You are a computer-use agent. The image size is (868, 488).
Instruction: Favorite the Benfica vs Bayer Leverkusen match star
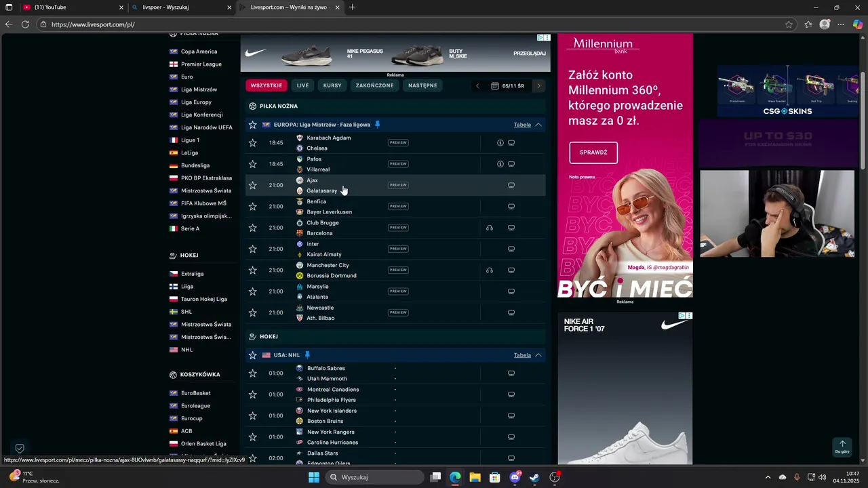pyautogui.click(x=253, y=207)
